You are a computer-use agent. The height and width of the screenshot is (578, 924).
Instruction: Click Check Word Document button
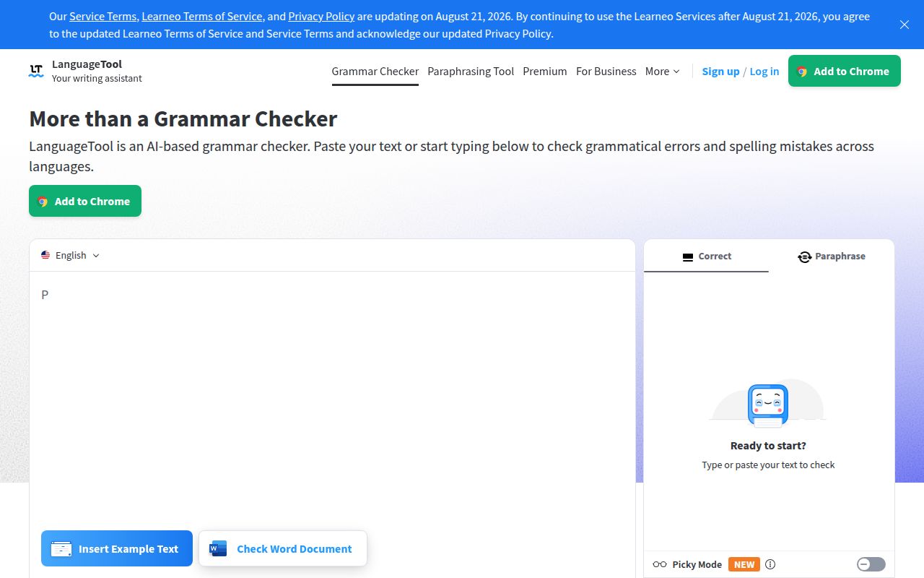pyautogui.click(x=283, y=548)
